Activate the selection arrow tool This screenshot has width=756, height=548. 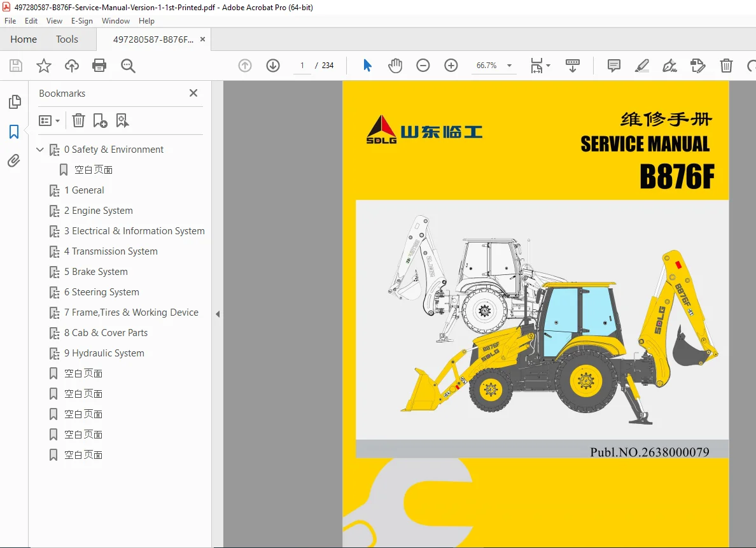tap(367, 66)
